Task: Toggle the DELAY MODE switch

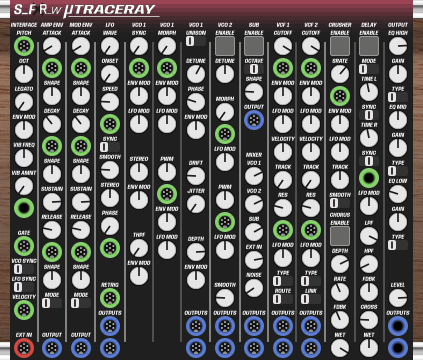Action: (x=369, y=69)
